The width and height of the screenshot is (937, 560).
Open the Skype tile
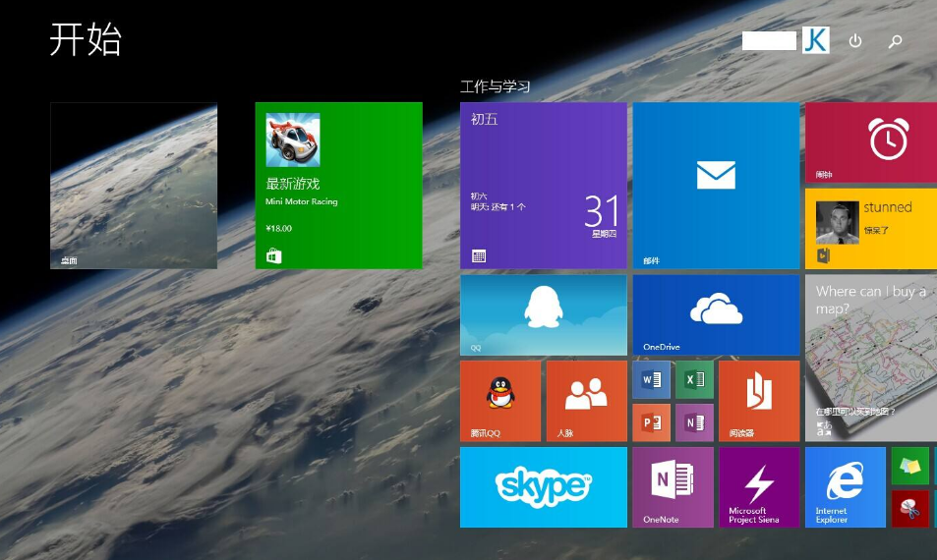[543, 486]
